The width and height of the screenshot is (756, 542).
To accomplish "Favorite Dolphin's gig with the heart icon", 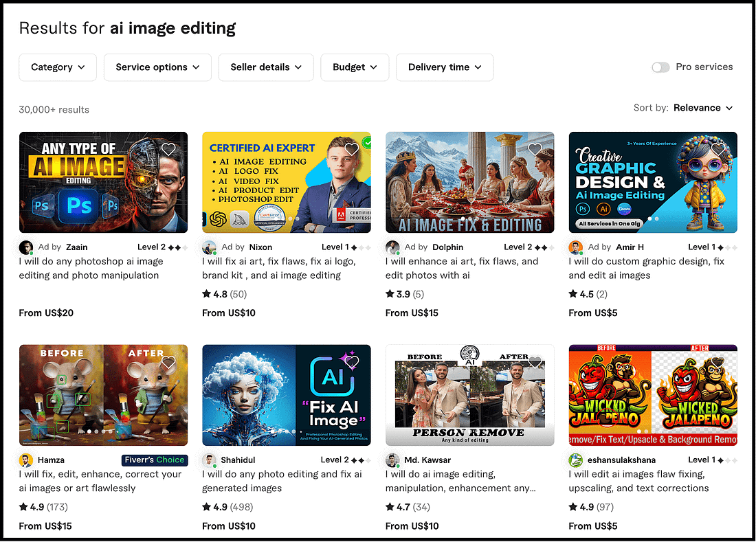I will pyautogui.click(x=535, y=149).
